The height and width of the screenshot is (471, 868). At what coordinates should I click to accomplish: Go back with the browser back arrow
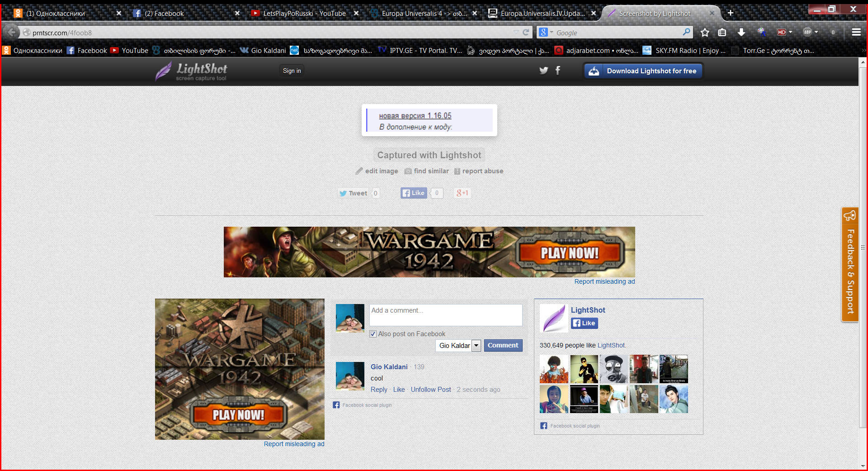pos(12,33)
